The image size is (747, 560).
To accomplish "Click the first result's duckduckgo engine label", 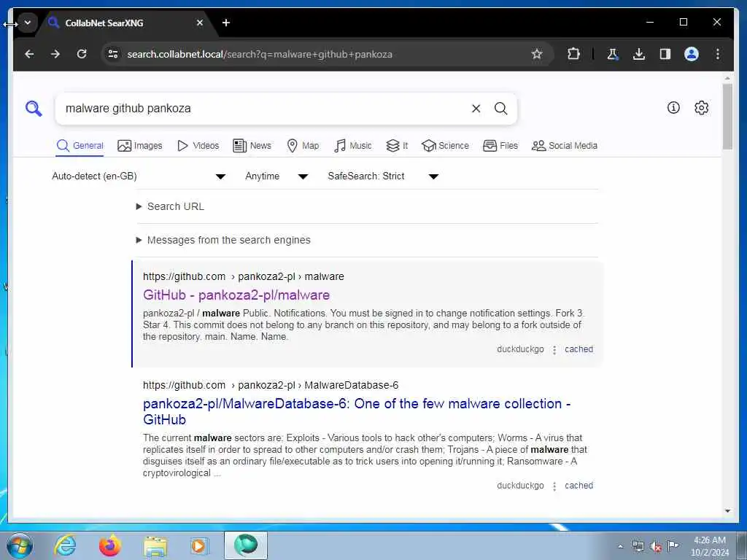I will 520,349.
